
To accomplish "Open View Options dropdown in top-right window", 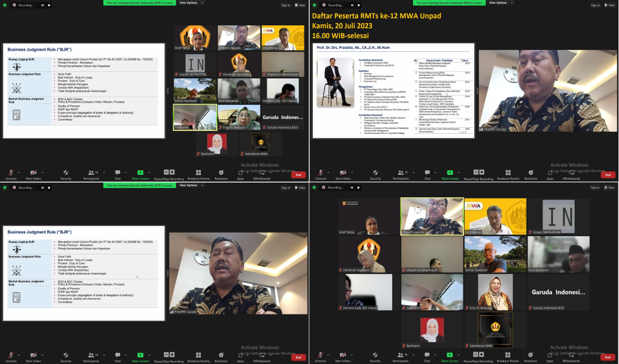I will coord(501,3).
